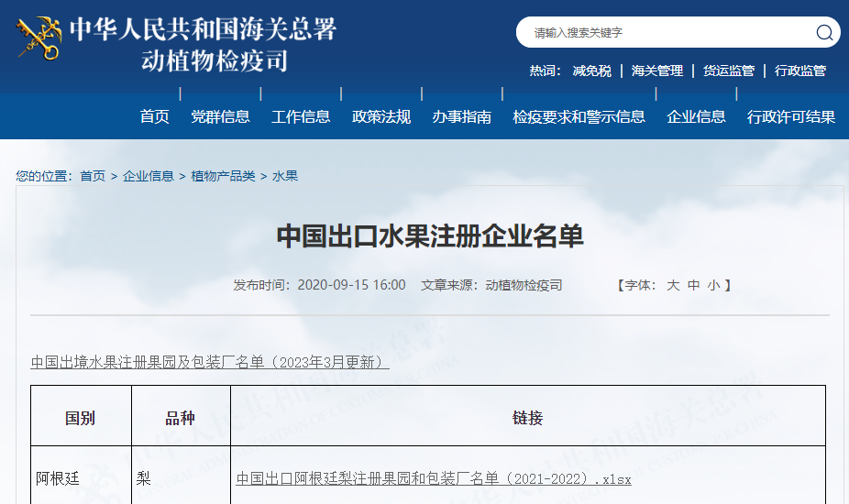The image size is (849, 504).
Task: Open the 办事指南 menu item
Action: pos(462,116)
